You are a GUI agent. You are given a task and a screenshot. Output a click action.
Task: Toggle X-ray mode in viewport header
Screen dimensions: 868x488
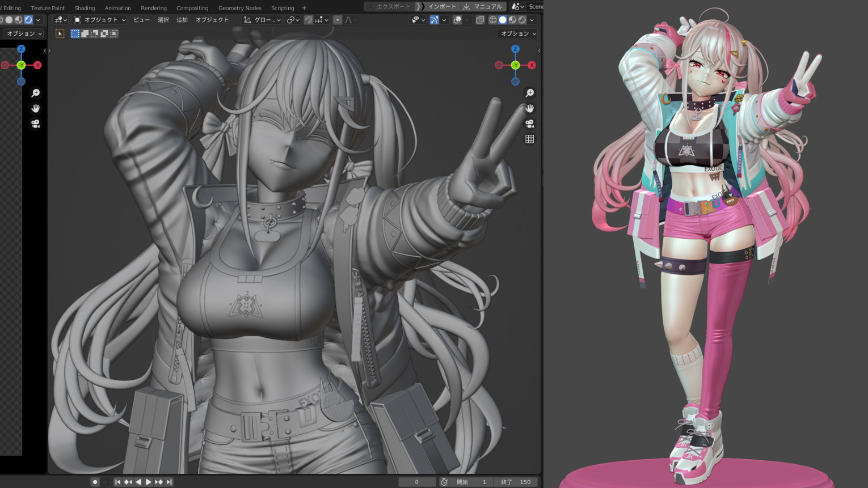click(480, 20)
